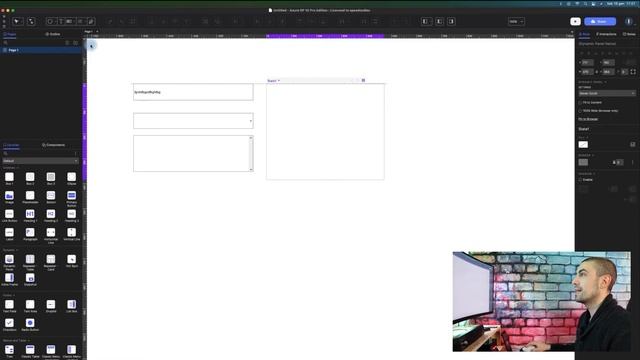Enable 100% Wide browser only checkbox

click(580, 111)
